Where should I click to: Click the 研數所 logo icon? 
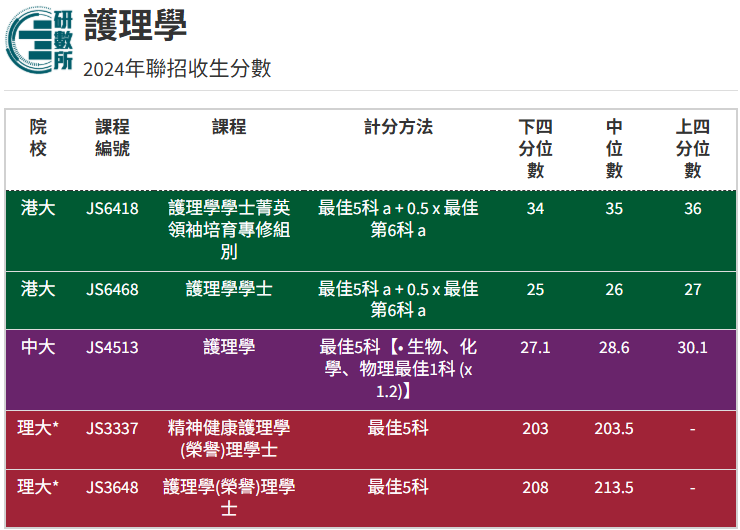40,41
